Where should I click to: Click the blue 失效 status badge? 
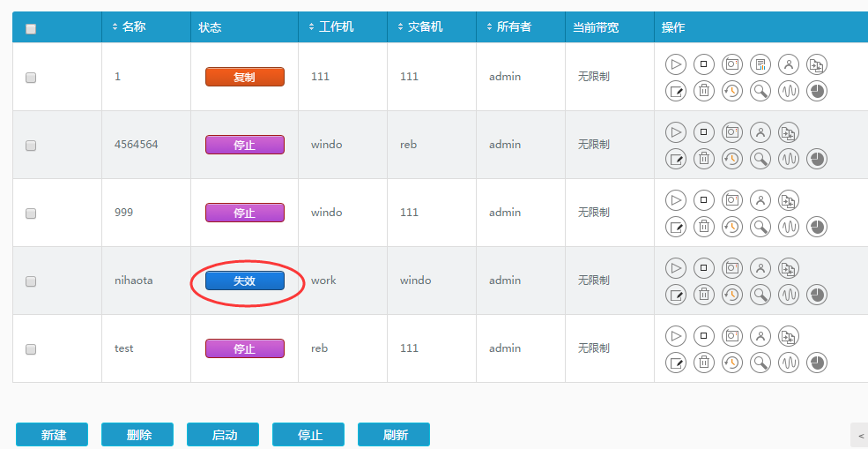tap(244, 281)
